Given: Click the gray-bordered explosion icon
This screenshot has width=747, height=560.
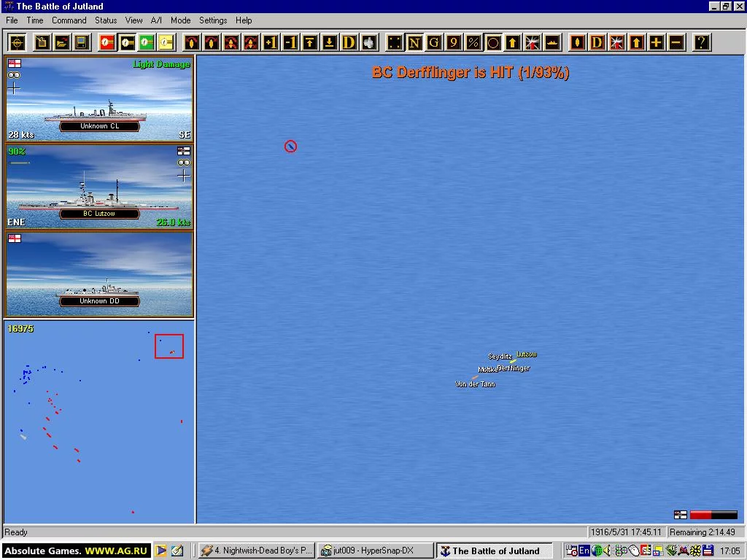Looking at the screenshot, I should (532, 43).
